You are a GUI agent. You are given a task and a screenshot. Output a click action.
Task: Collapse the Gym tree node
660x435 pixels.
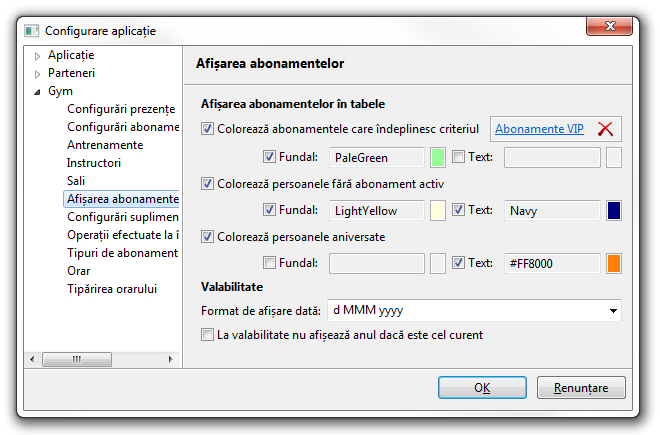tap(38, 91)
